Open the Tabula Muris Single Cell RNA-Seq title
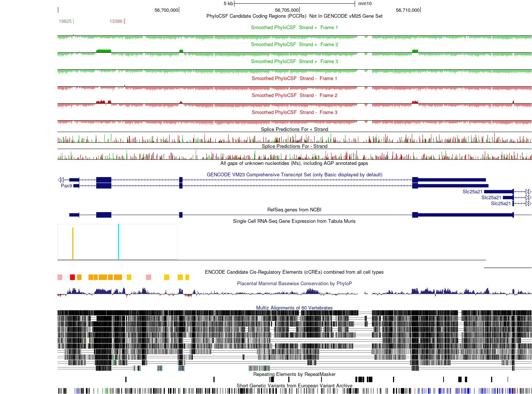Viewport: 532px width, 394px height. (x=294, y=221)
